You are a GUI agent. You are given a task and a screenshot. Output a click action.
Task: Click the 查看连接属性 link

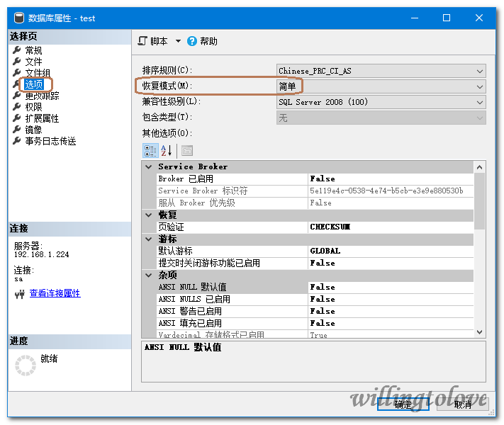(55, 293)
